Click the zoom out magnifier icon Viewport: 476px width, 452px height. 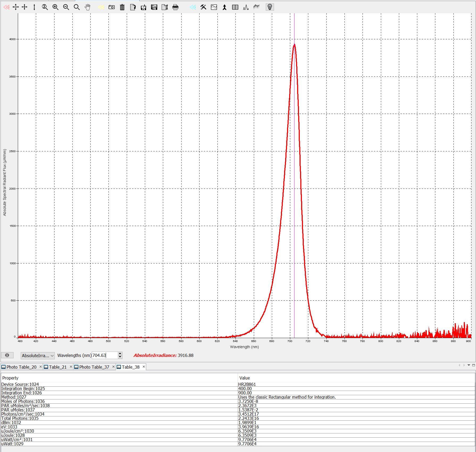click(x=66, y=7)
